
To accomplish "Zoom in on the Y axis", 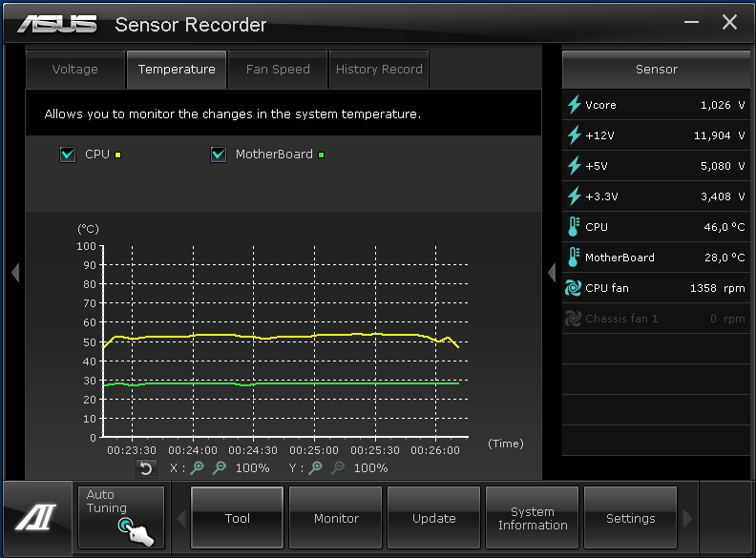I will pyautogui.click(x=316, y=467).
